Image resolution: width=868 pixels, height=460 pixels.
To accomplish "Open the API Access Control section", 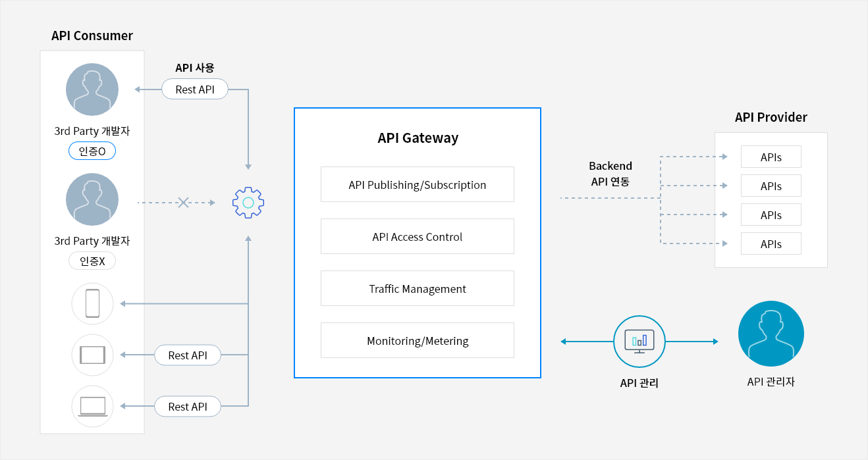I will click(x=417, y=236).
